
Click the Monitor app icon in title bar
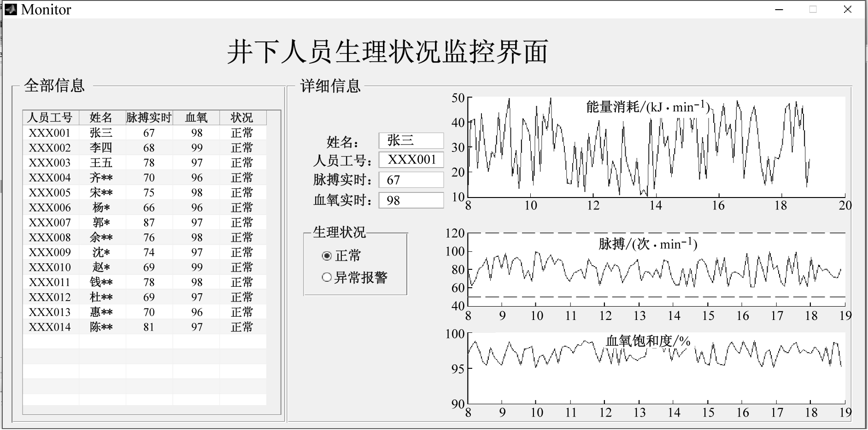click(10, 9)
